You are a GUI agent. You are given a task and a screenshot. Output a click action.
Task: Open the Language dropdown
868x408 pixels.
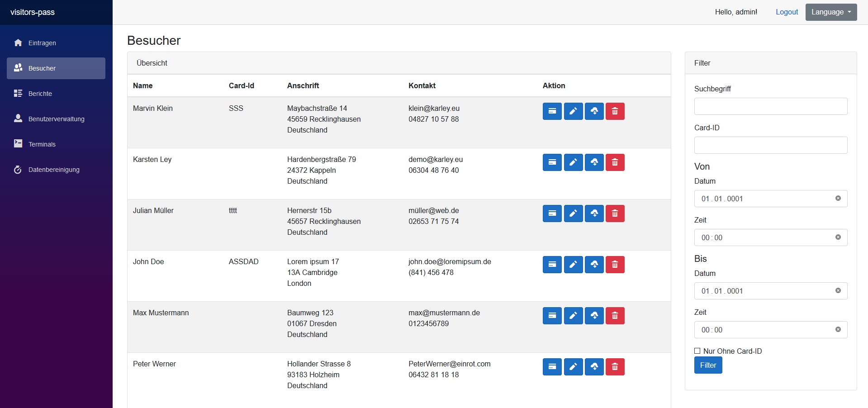tap(831, 12)
